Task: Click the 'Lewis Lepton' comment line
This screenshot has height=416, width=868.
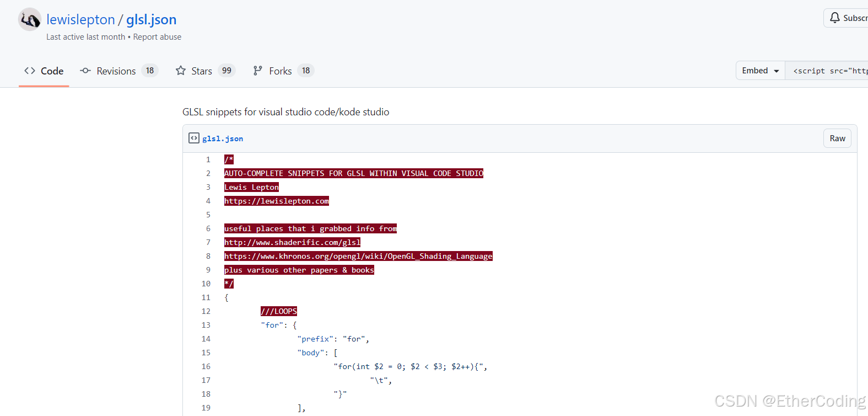Action: (x=251, y=187)
